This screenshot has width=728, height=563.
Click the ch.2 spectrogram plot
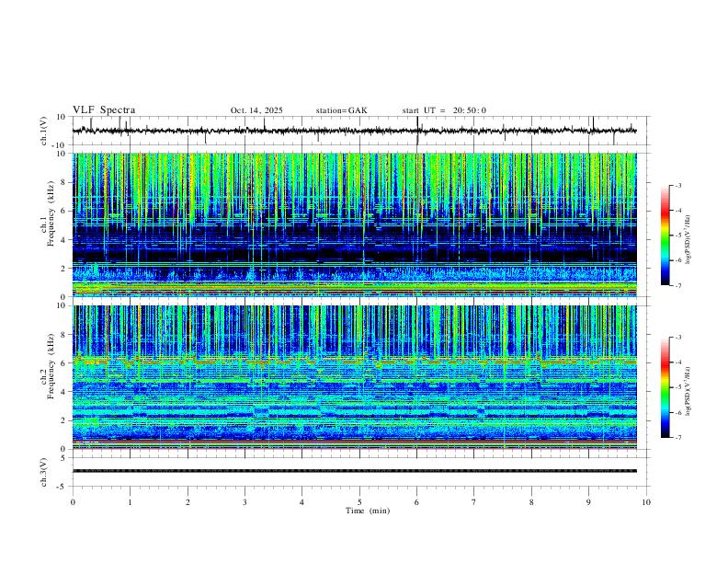pyautogui.click(x=354, y=377)
